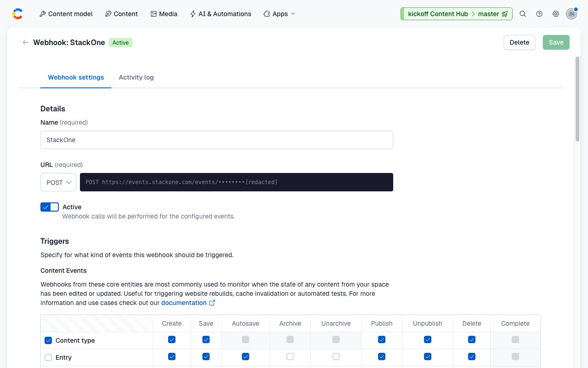Click the Content Events subheading
Image resolution: width=588 pixels, height=368 pixels.
pyautogui.click(x=63, y=270)
